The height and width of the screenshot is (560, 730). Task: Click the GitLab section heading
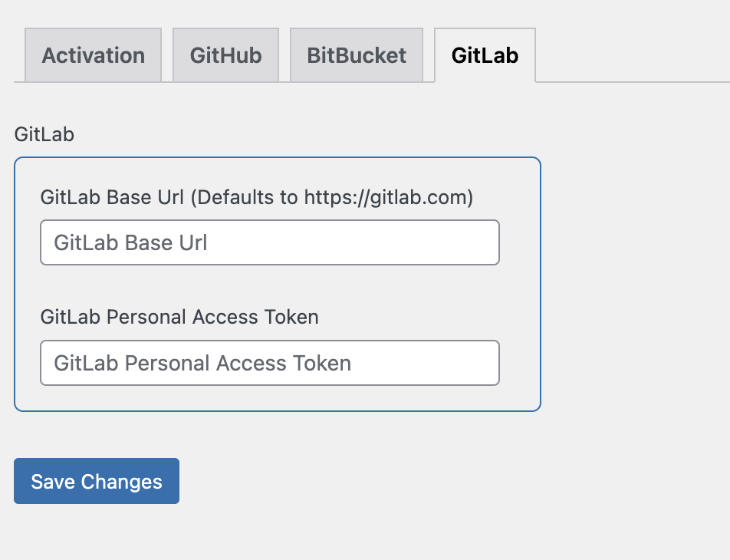coord(43,134)
